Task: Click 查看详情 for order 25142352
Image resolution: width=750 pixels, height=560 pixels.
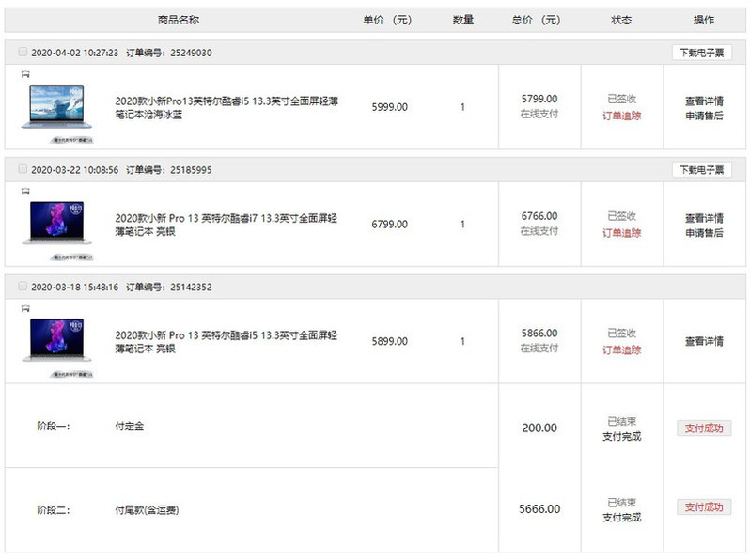Action: click(704, 341)
